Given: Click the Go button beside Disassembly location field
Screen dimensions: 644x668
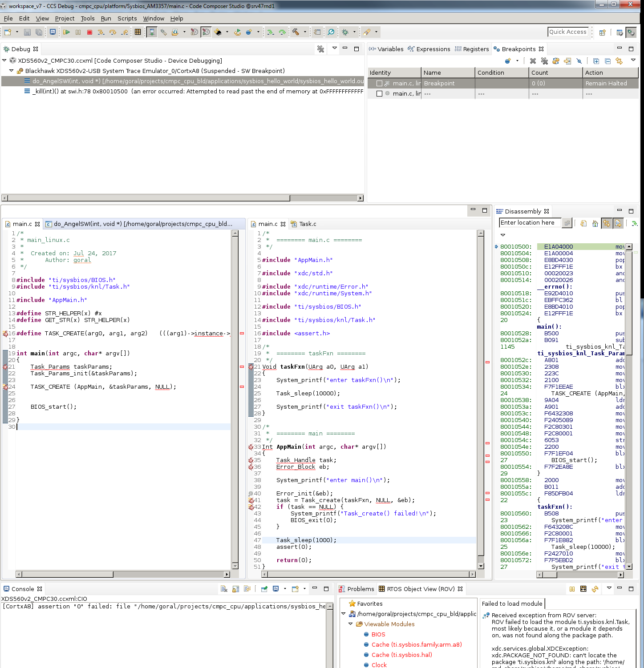Looking at the screenshot, I should pyautogui.click(x=567, y=223).
